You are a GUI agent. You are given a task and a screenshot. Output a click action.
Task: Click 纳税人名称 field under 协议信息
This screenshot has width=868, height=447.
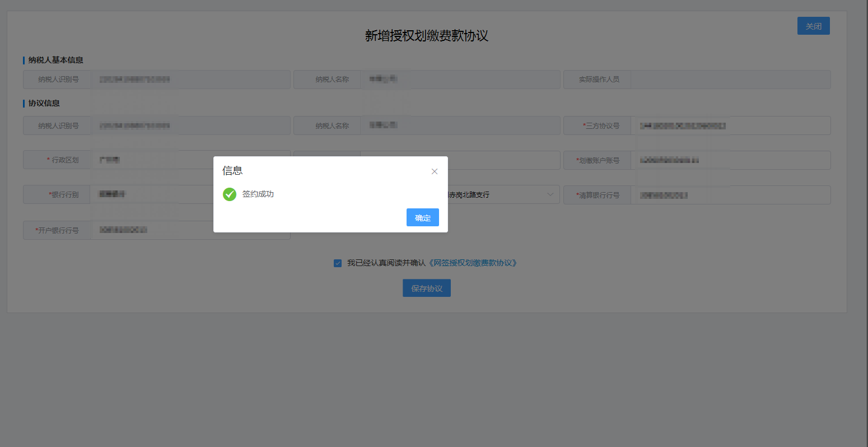pyautogui.click(x=459, y=125)
